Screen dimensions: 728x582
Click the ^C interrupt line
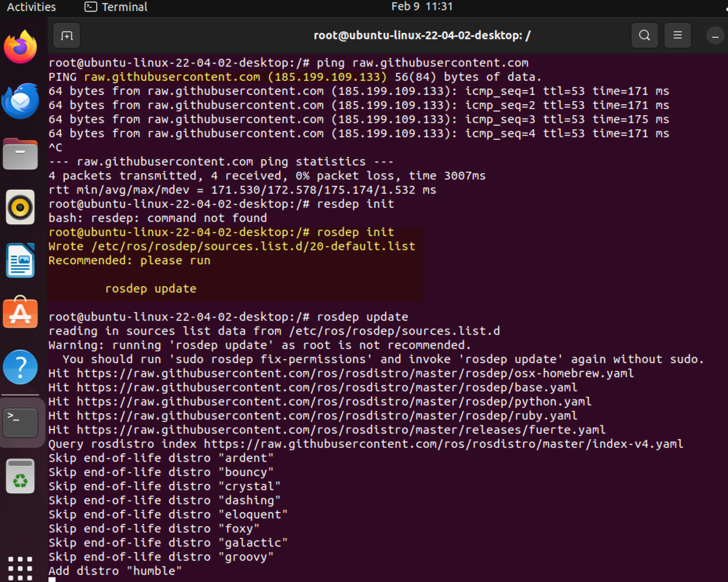tap(55, 147)
